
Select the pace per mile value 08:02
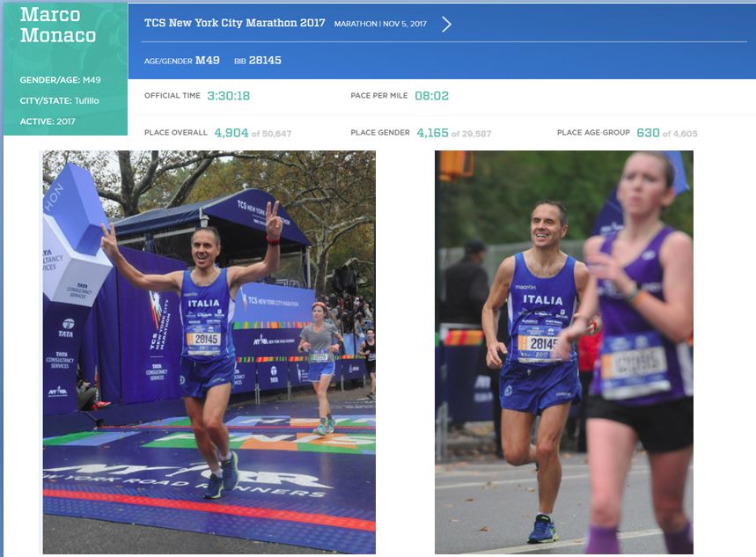(x=432, y=96)
